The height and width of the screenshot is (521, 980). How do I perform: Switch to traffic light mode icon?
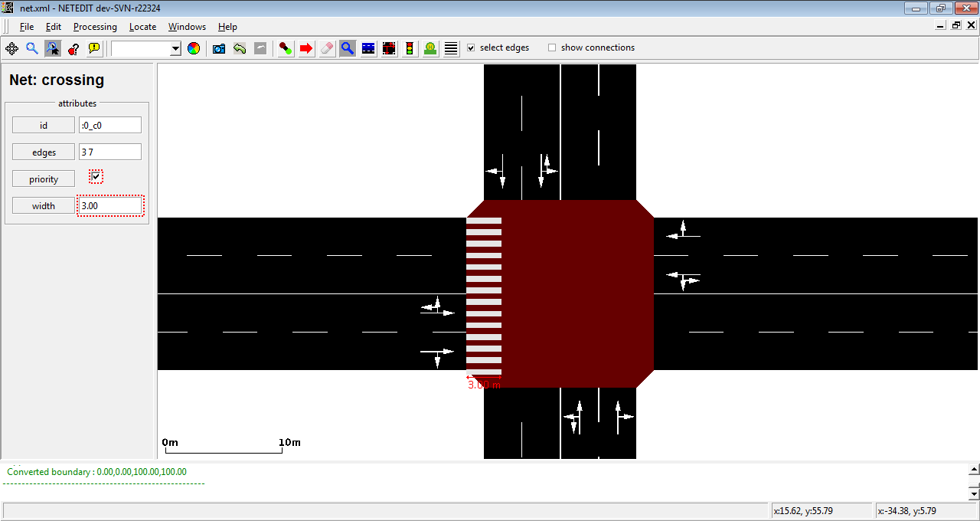pos(410,48)
